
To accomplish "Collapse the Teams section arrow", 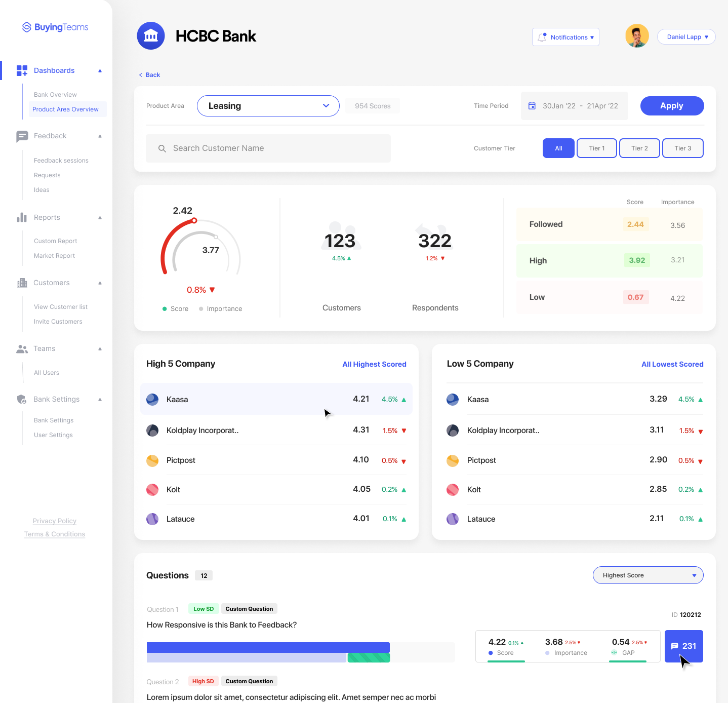I will point(100,349).
